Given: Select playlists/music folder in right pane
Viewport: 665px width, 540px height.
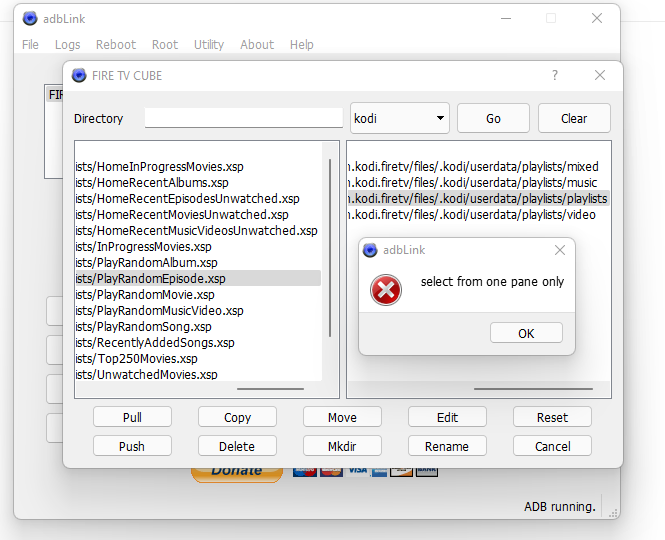Looking at the screenshot, I should [478, 183].
